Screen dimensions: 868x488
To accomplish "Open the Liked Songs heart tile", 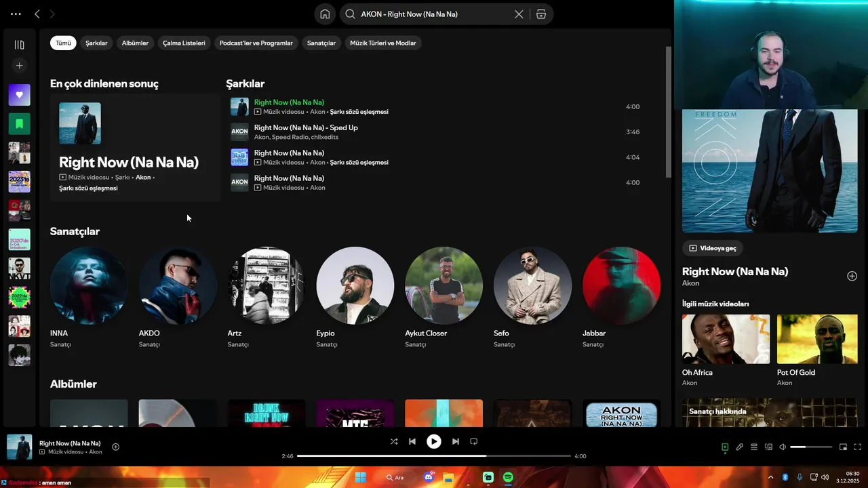I will tap(19, 95).
